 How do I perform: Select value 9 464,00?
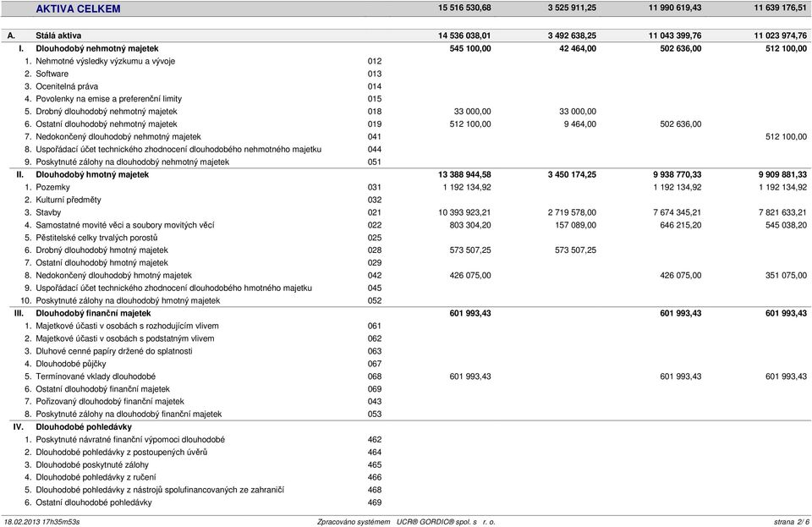coord(580,124)
